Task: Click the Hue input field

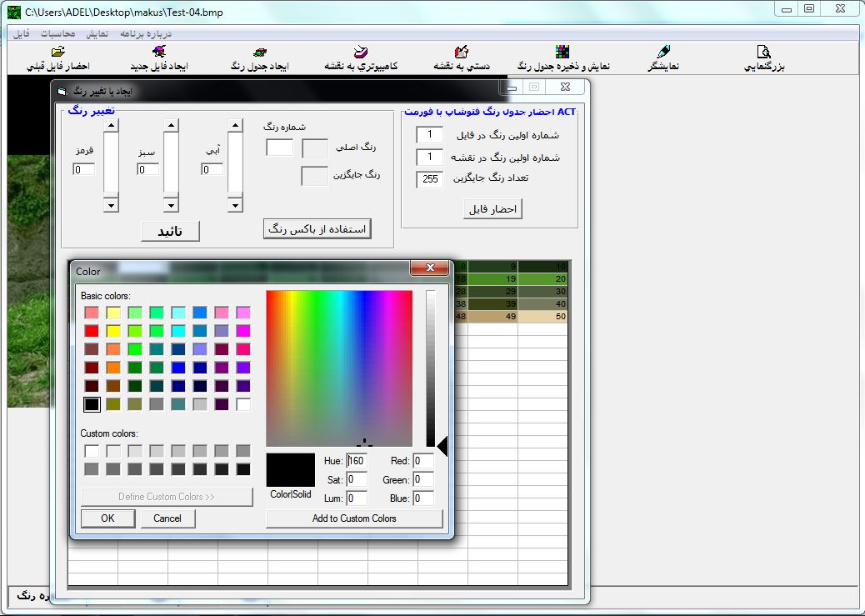Action: click(357, 461)
